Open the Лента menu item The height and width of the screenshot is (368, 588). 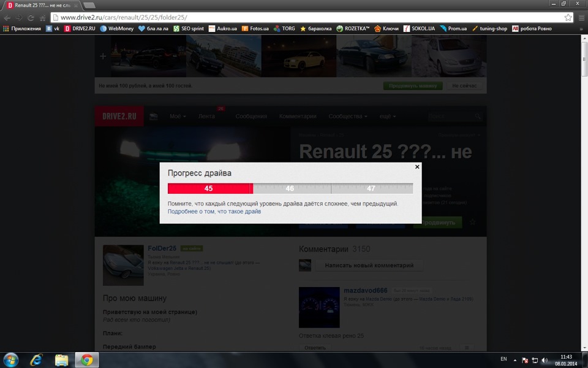(206, 117)
